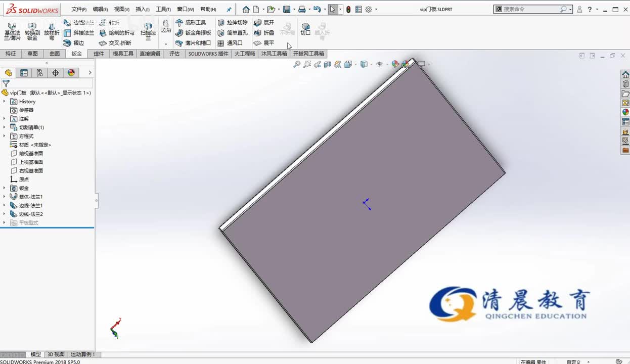
Task: Open the 运动算例 1 motion study tab
Action: click(82, 354)
